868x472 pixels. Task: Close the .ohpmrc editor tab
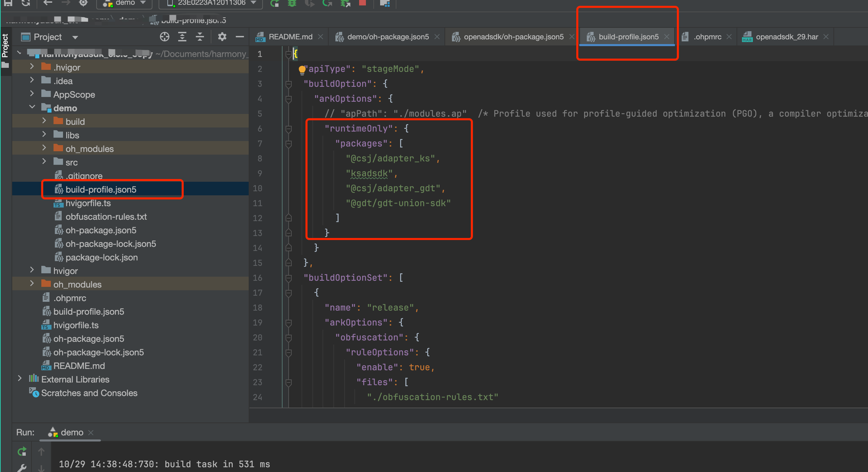click(729, 37)
